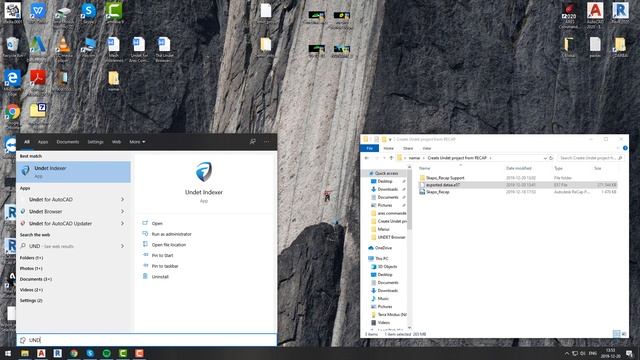The height and width of the screenshot is (360, 640).
Task: Show Folders search results group
Action: 31,258
